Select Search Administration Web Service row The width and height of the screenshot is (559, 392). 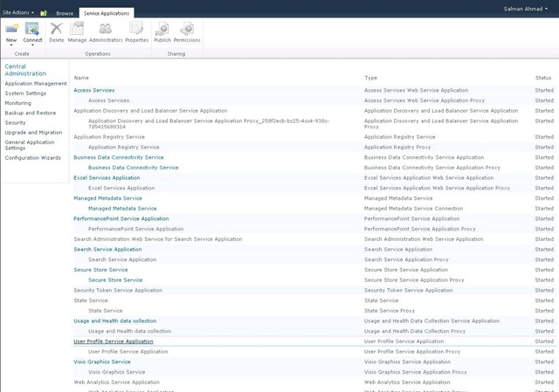point(314,239)
